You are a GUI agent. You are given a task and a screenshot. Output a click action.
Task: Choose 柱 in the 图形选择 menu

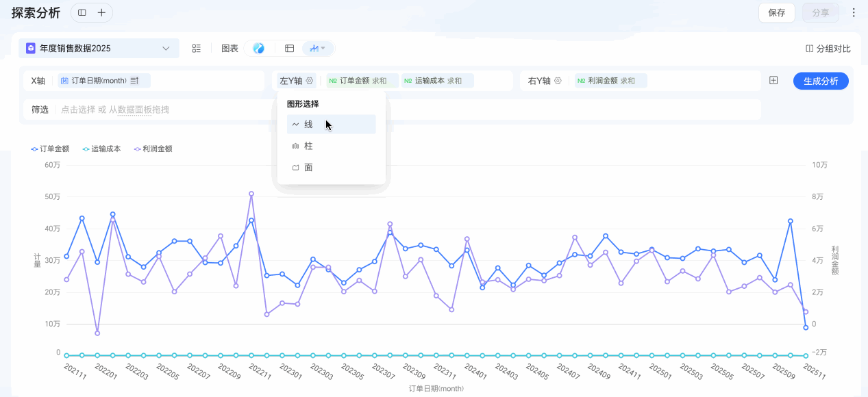click(332, 146)
